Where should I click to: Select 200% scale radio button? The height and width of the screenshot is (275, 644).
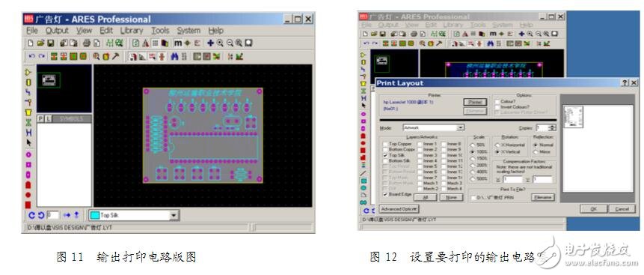(473, 166)
